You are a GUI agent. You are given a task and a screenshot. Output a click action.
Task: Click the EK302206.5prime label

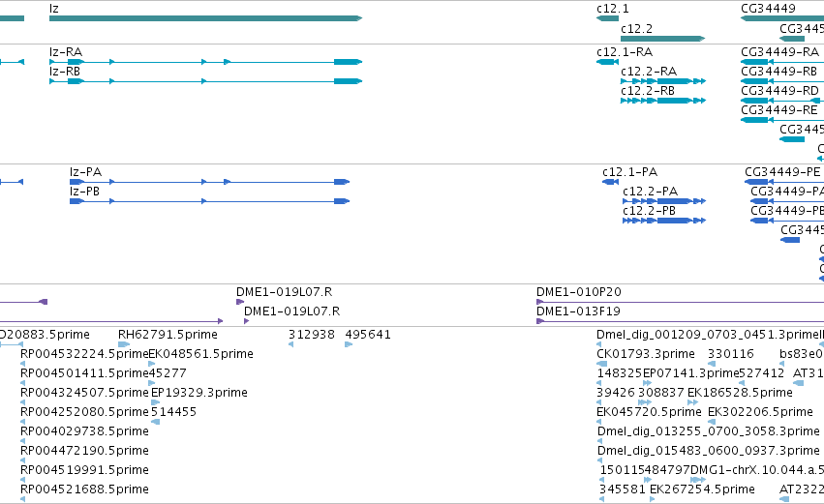(760, 413)
